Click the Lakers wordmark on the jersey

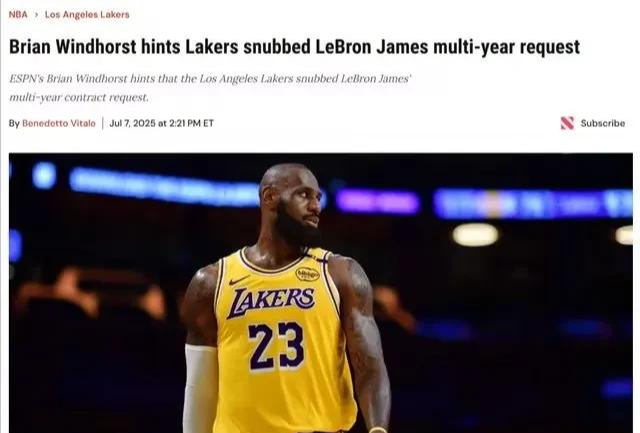coord(271,301)
